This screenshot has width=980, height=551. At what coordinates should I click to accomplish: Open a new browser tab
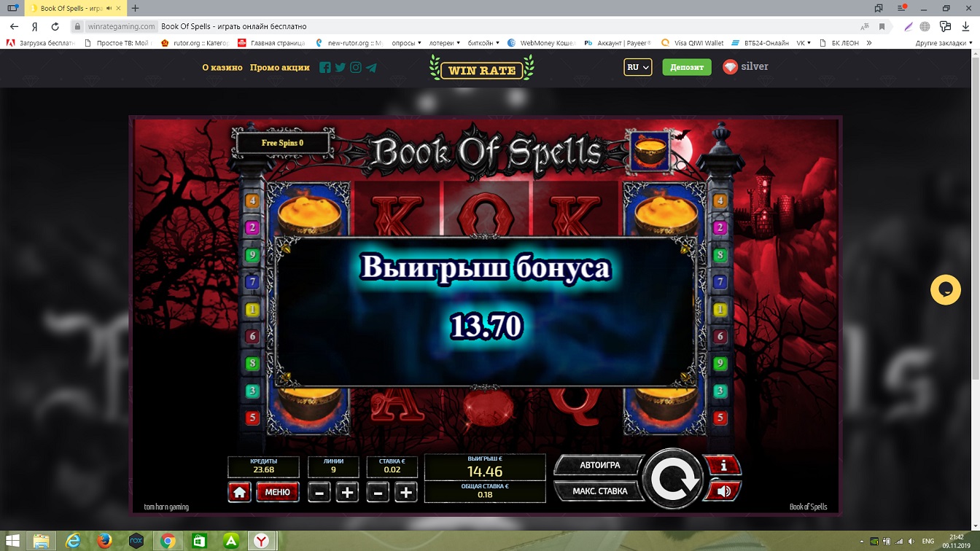coord(135,8)
